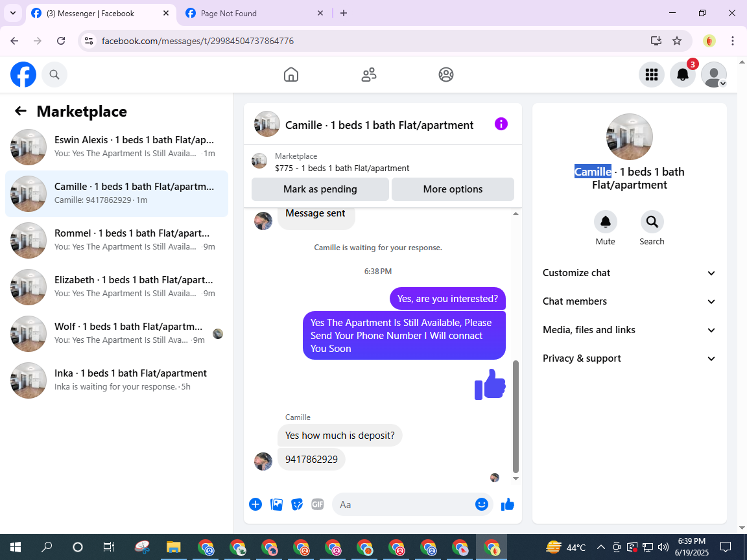This screenshot has width=747, height=560.
Task: Choose a sticker with the sticker icon
Action: click(297, 504)
